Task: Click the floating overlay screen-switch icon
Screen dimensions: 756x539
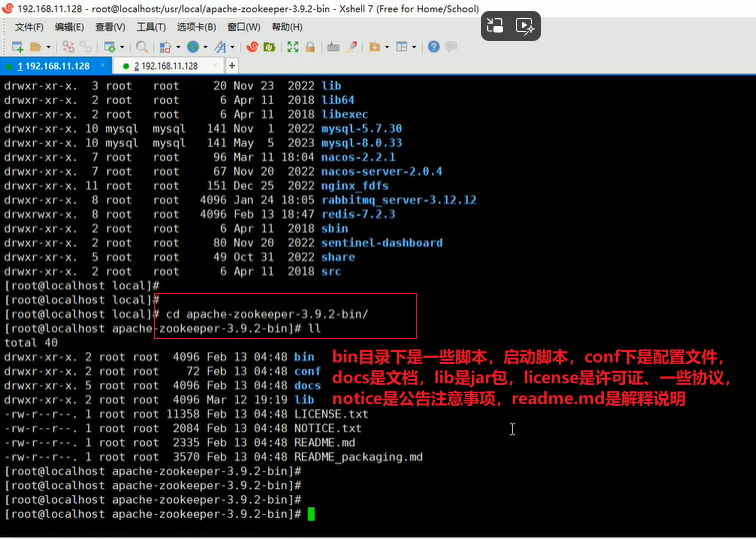Action: [495, 26]
